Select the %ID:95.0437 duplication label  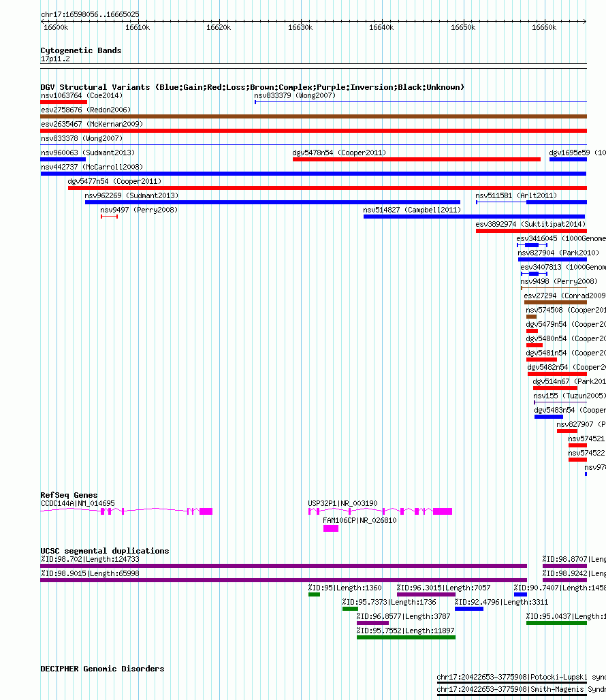(x=566, y=616)
